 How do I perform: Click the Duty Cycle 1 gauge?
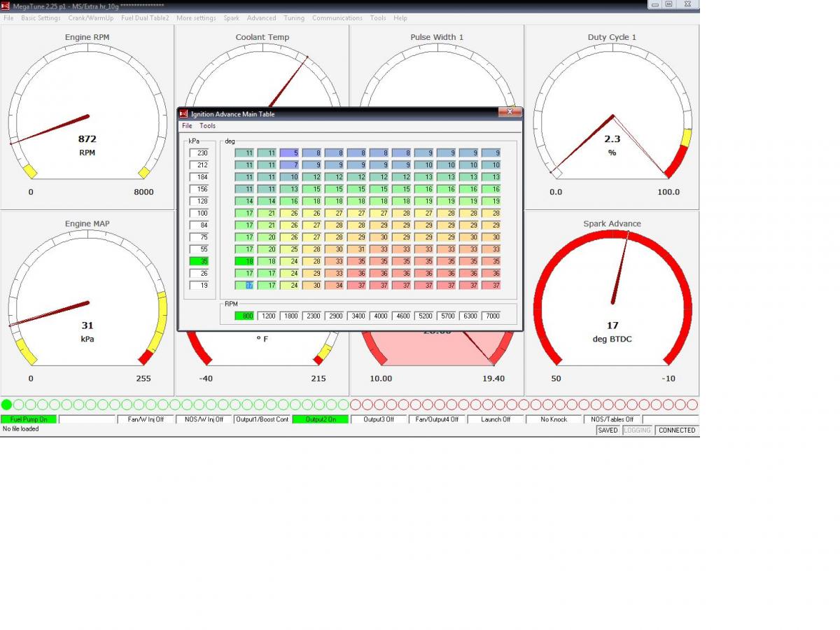coord(612,117)
